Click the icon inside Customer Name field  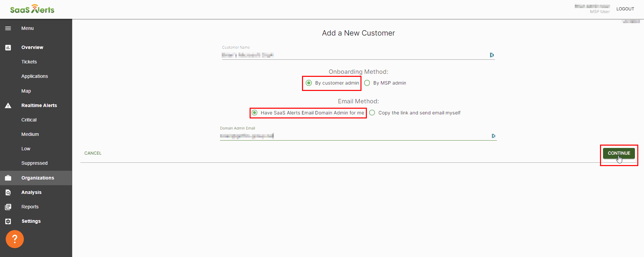pyautogui.click(x=491, y=55)
